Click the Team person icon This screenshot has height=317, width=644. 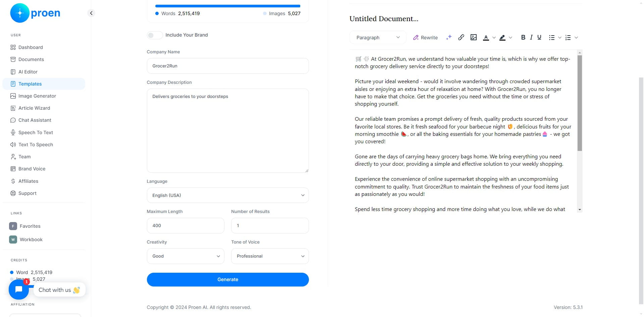13,157
